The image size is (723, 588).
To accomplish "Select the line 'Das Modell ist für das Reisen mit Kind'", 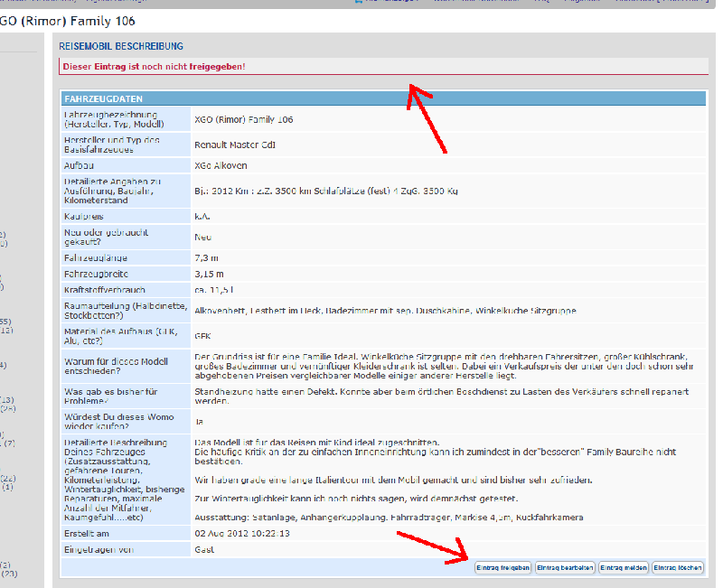I will [x=317, y=443].
